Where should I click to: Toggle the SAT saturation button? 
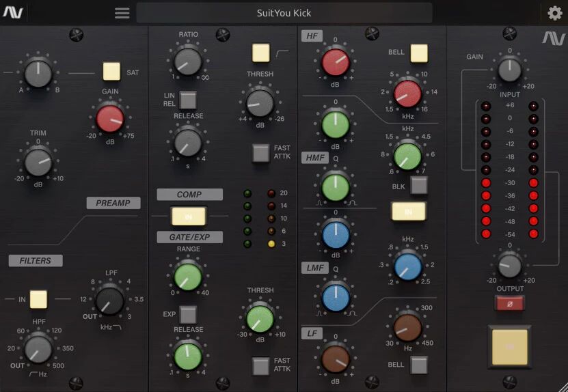point(111,72)
